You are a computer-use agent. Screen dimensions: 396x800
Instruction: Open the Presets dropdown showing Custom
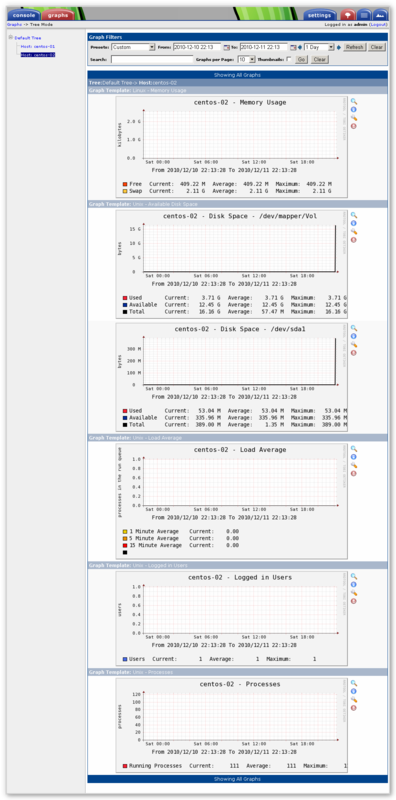(133, 47)
